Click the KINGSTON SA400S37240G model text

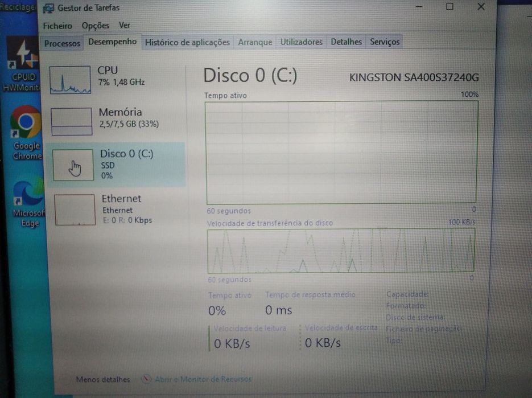point(414,78)
